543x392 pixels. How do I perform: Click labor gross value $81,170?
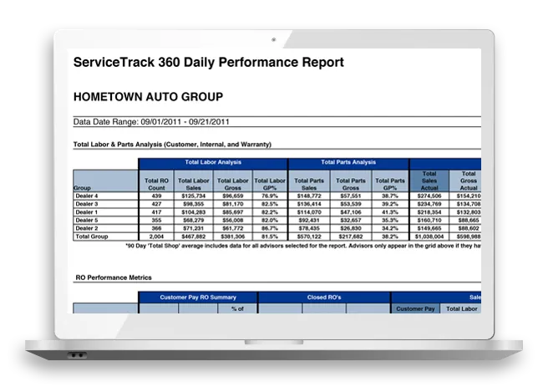coord(233,204)
